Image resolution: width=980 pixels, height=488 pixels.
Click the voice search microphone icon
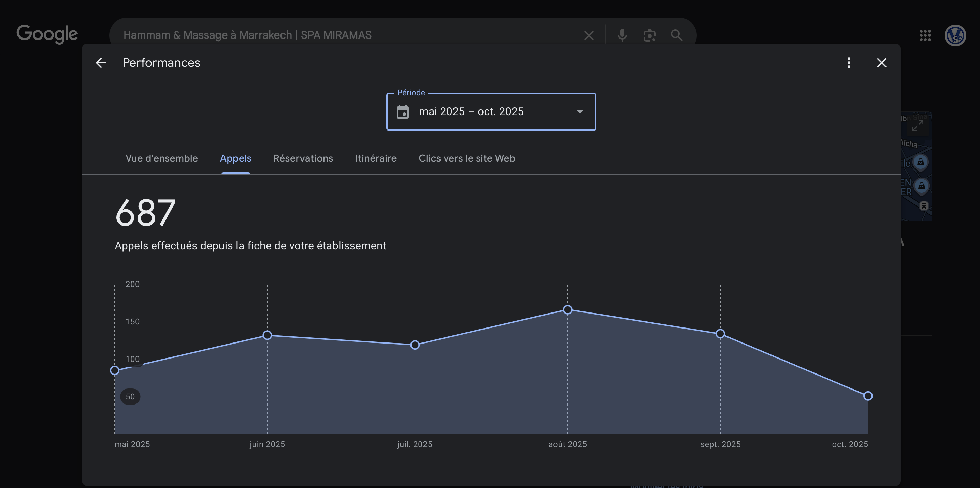tap(622, 35)
